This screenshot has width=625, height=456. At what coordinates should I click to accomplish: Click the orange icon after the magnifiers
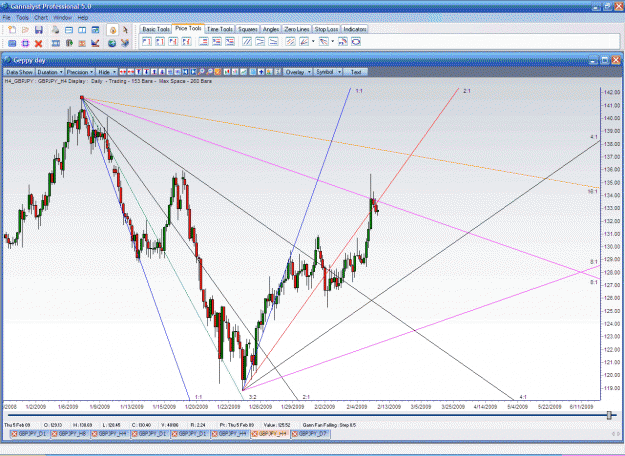pos(218,72)
